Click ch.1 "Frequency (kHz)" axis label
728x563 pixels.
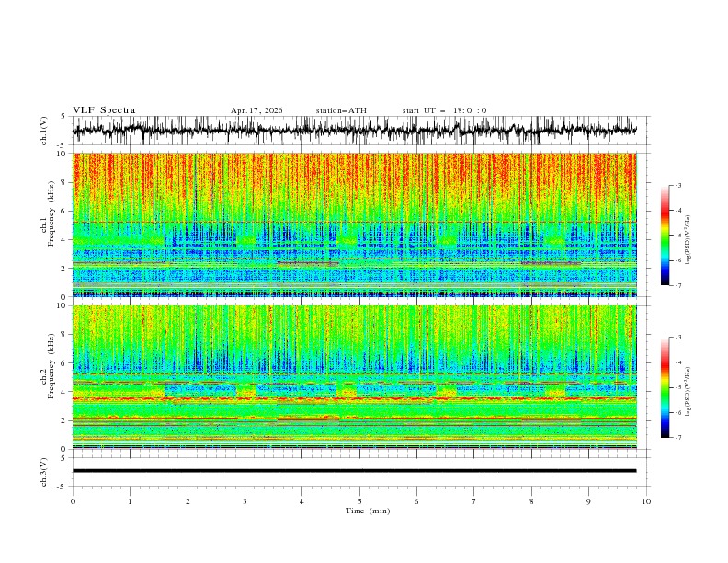(x=51, y=213)
